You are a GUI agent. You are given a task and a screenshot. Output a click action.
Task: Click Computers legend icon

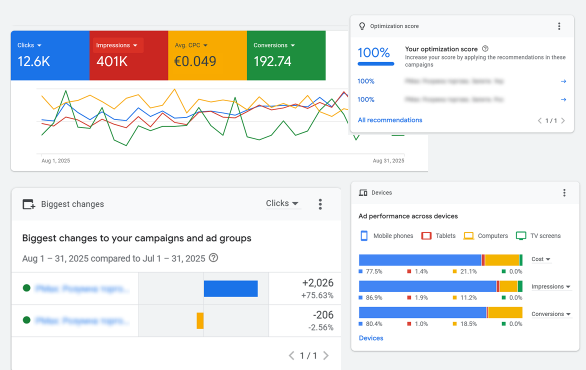(469, 236)
